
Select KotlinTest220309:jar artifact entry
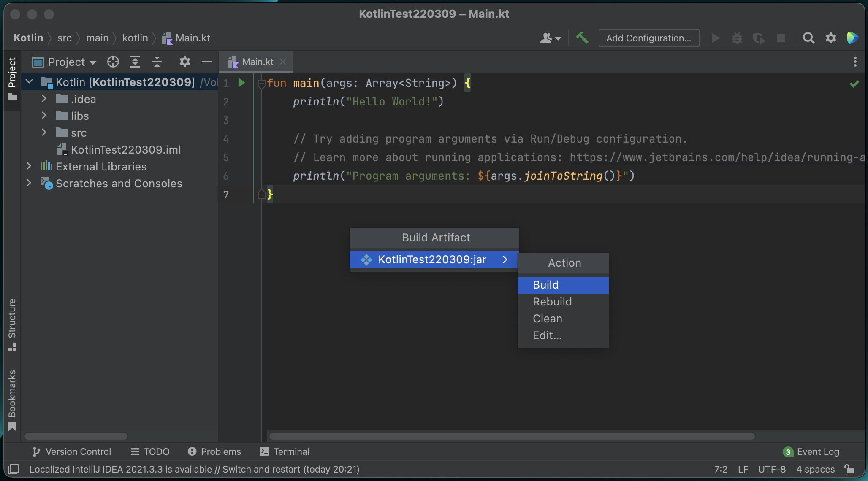coord(434,259)
